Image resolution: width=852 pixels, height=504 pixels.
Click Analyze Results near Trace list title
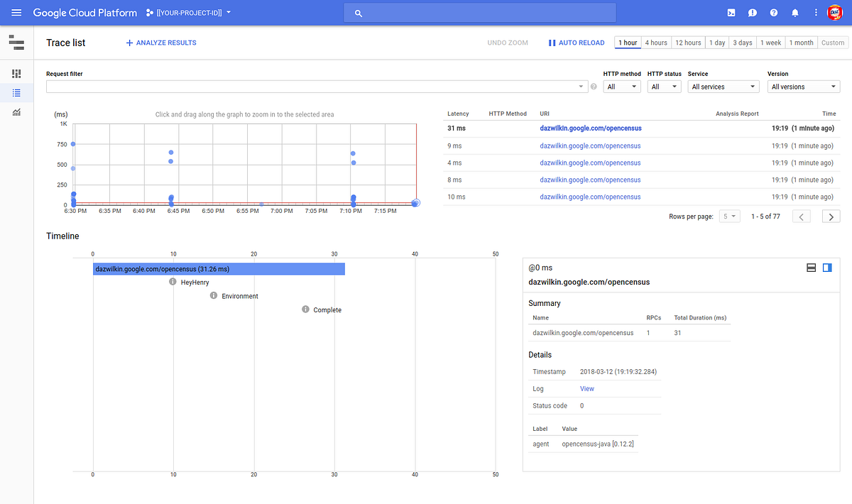click(160, 43)
